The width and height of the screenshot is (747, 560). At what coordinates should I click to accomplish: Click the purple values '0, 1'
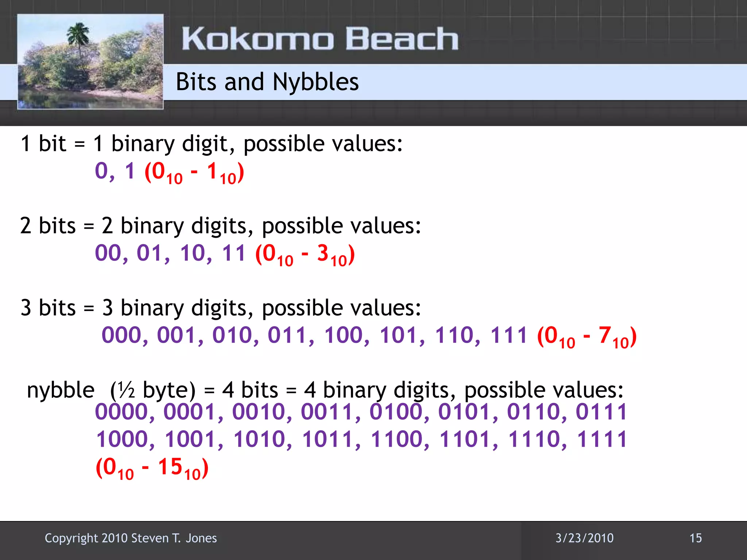115,171
